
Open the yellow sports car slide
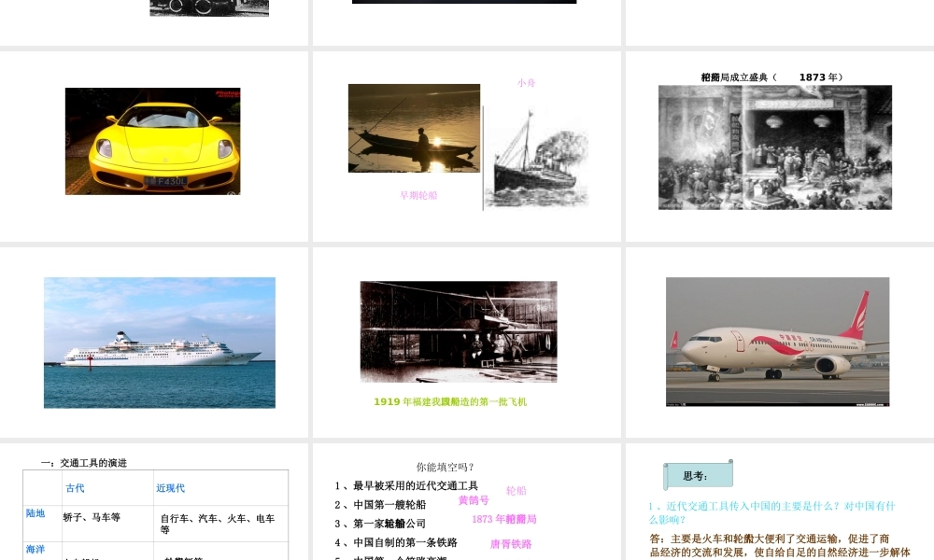[152, 141]
